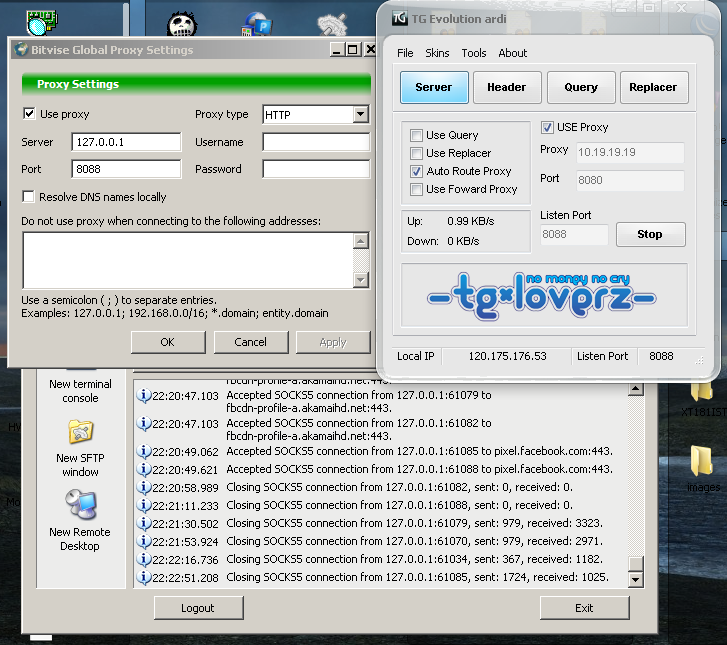Click the Logout button in Bitvise
The width and height of the screenshot is (727, 645).
tap(198, 608)
